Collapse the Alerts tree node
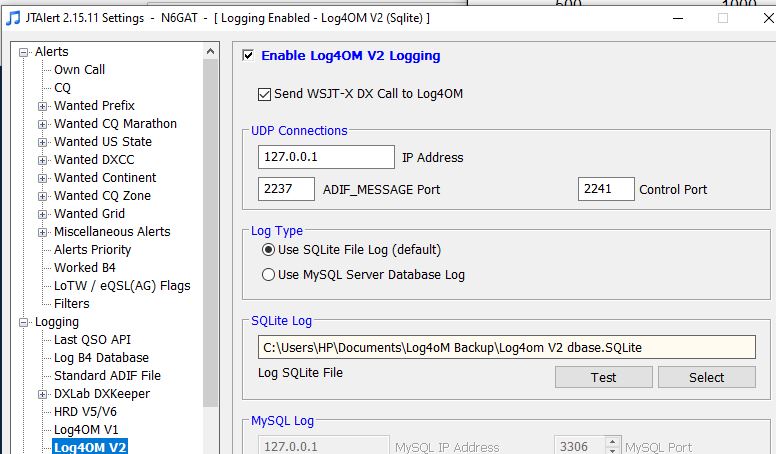This screenshot has width=776, height=454. 23,52
